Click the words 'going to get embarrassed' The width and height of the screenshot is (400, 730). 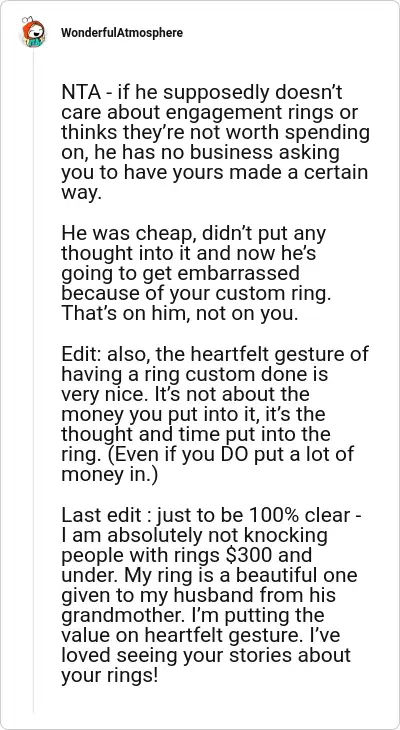(180, 273)
